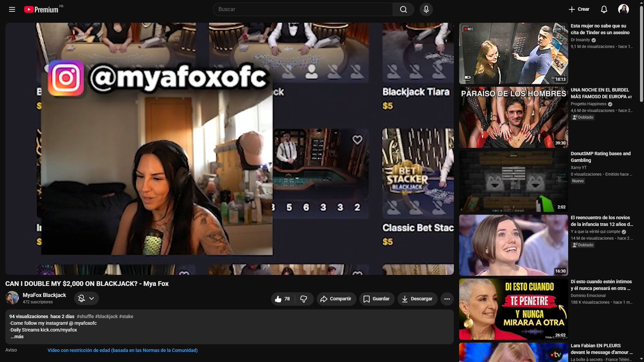Click the Doblado badge under Progetto Happiness
This screenshot has width=644, height=362.
click(x=583, y=117)
